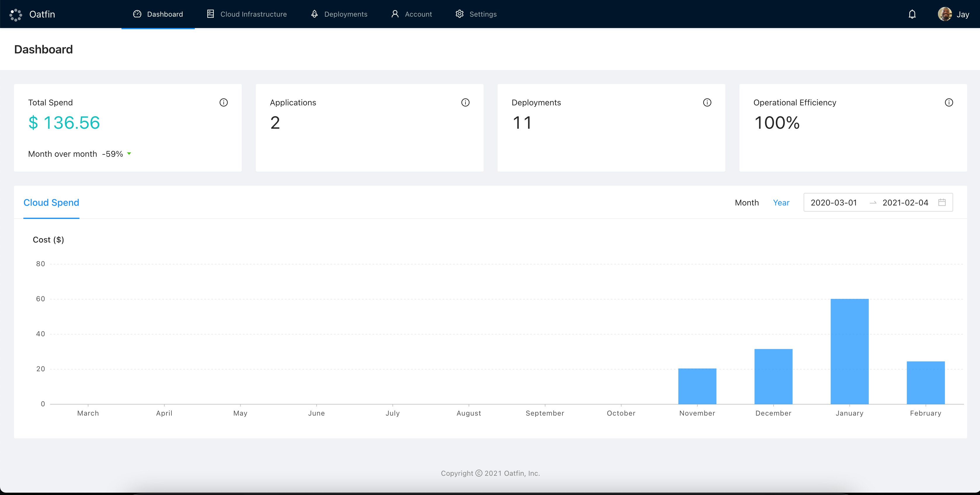Screen dimensions: 980x495
Task: Open the Account page
Action: point(411,14)
